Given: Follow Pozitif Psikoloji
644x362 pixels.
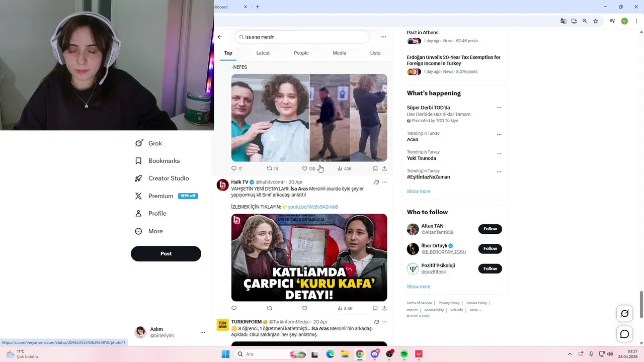Looking at the screenshot, I should (x=490, y=268).
